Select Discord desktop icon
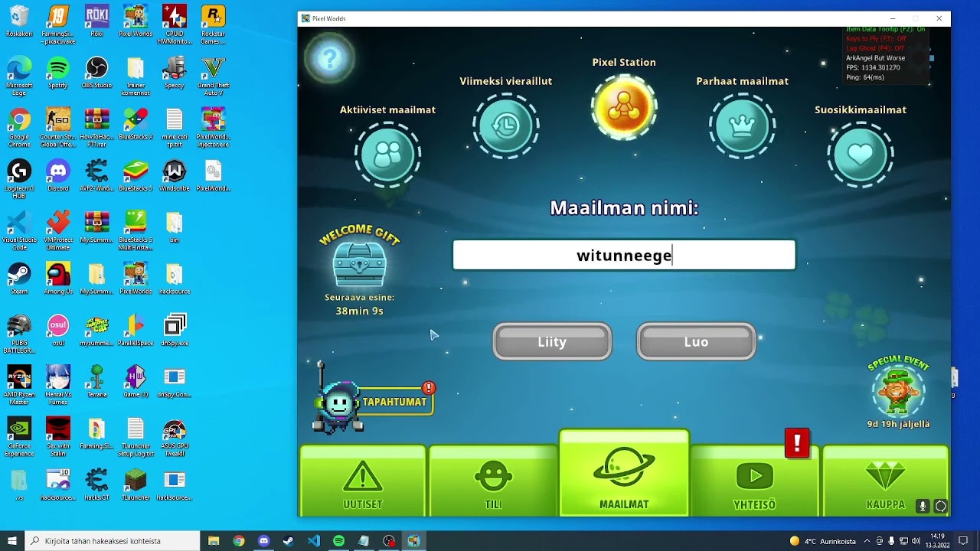Viewport: 980px width, 551px height. (x=58, y=176)
